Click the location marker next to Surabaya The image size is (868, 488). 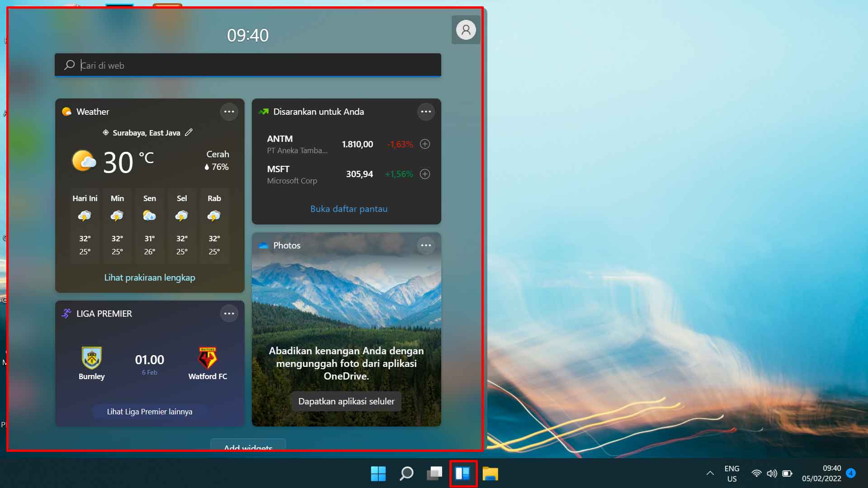coord(105,132)
